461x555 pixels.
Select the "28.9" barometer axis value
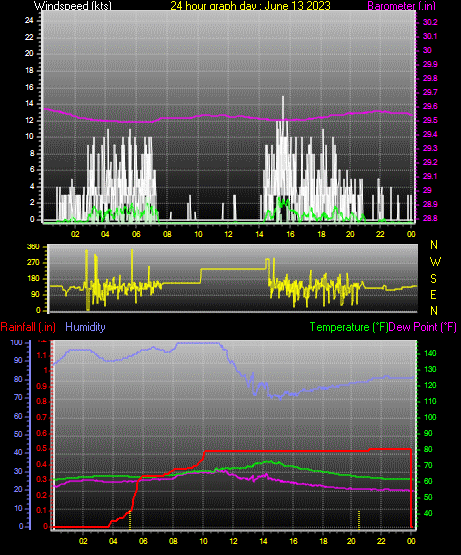430,204
